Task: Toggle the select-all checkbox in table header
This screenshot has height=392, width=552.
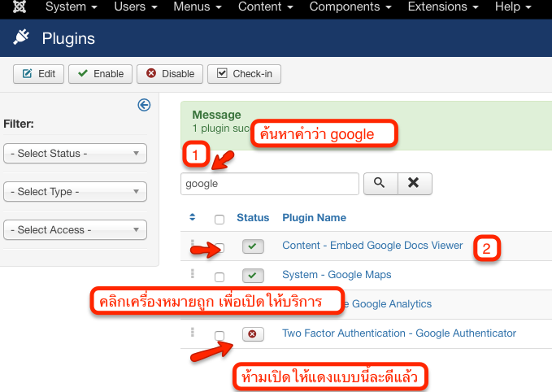Action: tap(219, 220)
